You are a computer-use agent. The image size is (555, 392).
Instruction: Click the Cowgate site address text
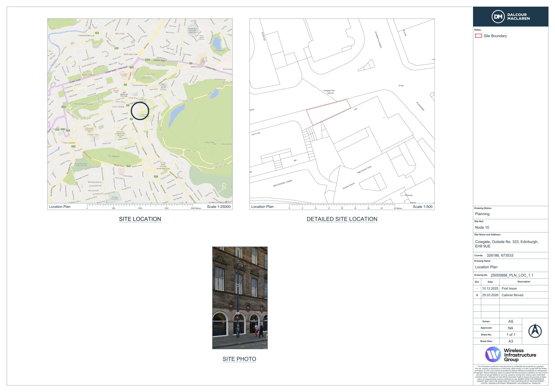[507, 244]
